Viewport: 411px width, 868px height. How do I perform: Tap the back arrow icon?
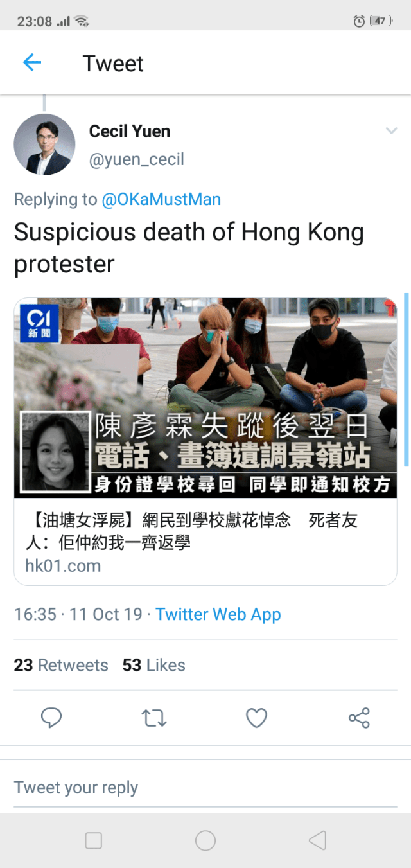32,62
